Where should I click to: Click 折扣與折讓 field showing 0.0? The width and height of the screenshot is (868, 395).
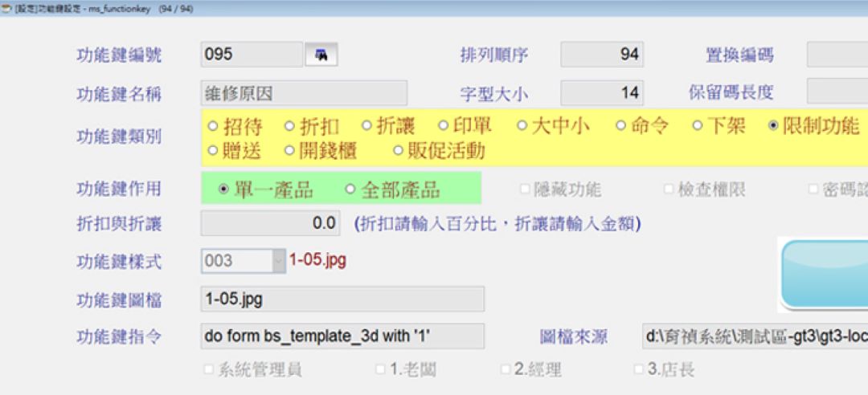(270, 223)
